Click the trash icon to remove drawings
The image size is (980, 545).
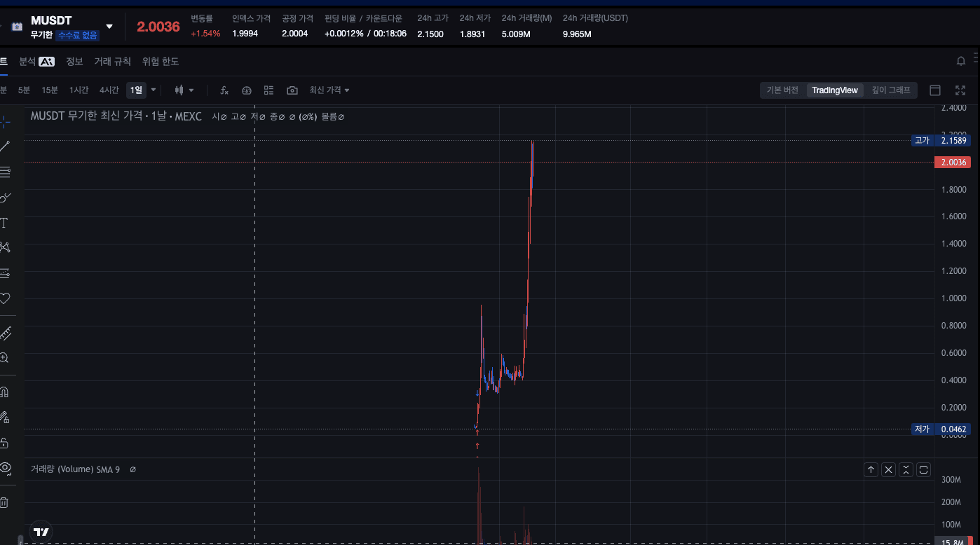[x=4, y=502]
